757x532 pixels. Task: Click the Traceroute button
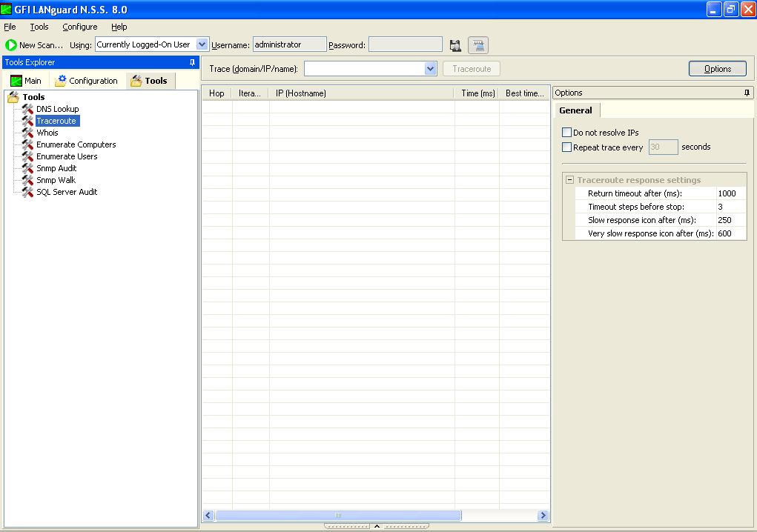[x=472, y=69]
